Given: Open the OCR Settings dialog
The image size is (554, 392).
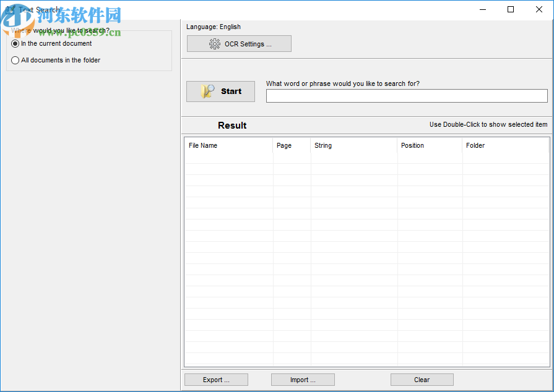Looking at the screenshot, I should (239, 43).
